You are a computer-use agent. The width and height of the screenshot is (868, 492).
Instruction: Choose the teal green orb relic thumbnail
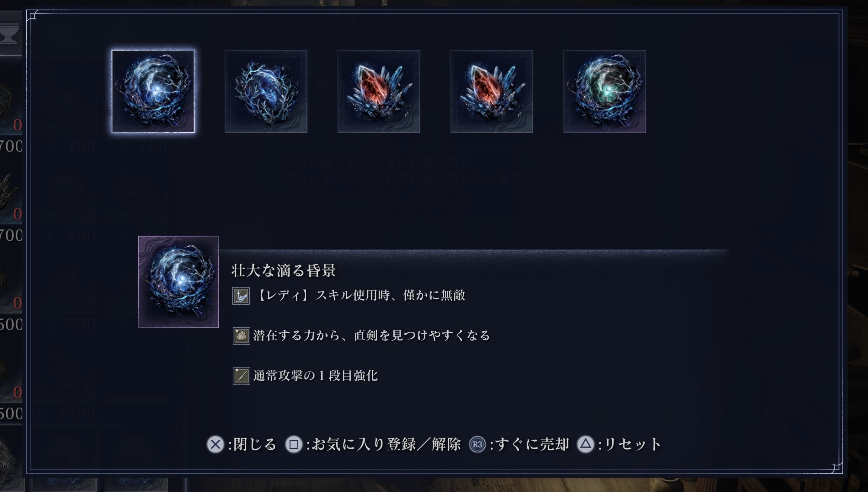(604, 91)
